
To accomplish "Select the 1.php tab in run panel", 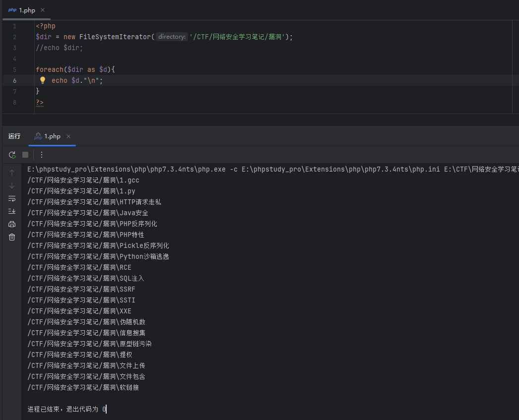I will pos(52,136).
